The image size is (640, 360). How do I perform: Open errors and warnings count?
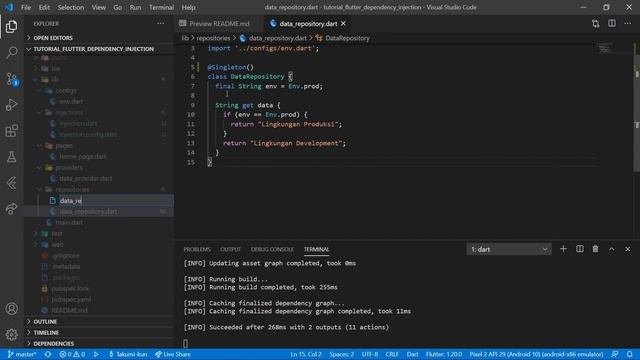(x=72, y=354)
